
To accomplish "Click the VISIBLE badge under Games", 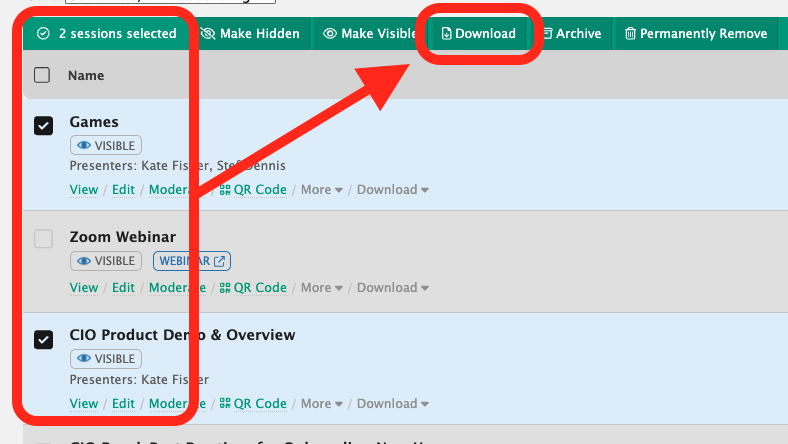I will pyautogui.click(x=106, y=145).
